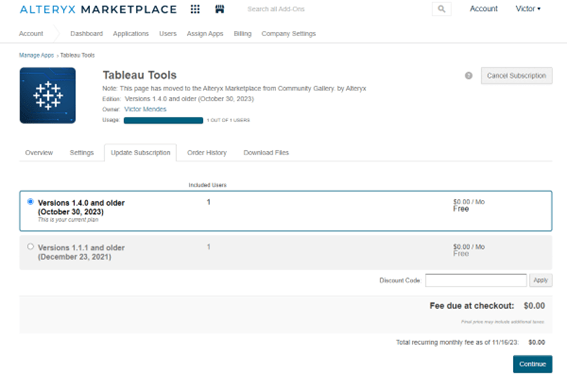The image size is (567, 389).
Task: Switch to Update Subscription tab
Action: click(x=140, y=153)
